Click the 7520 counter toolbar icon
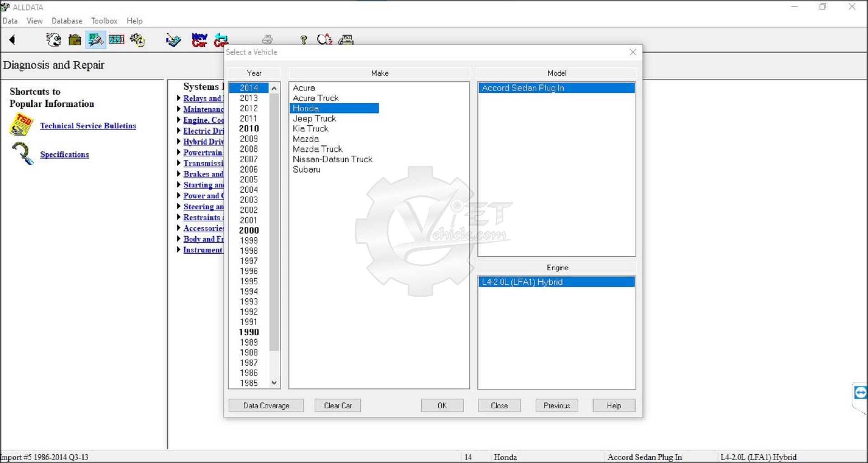 pyautogui.click(x=117, y=40)
